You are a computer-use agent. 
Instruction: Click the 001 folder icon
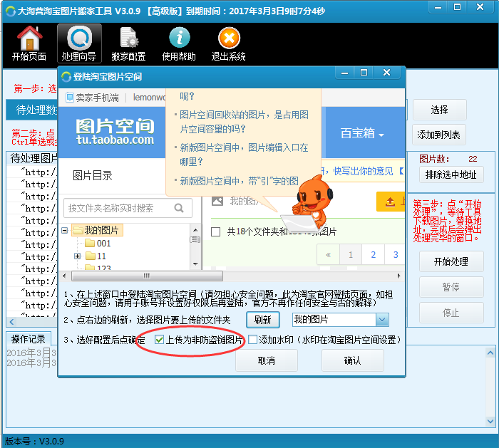[x=90, y=244]
